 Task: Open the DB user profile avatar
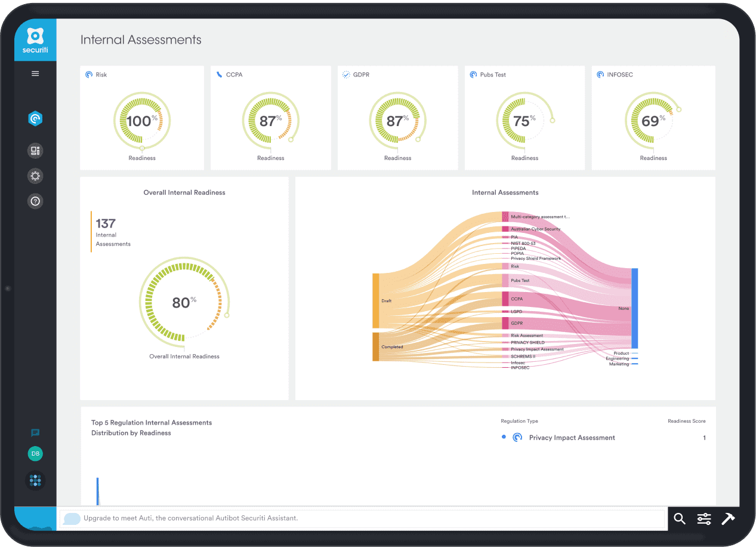coord(35,454)
